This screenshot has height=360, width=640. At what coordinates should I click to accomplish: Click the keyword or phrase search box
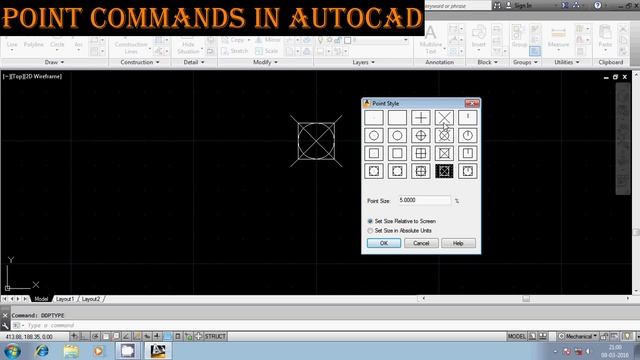(458, 5)
